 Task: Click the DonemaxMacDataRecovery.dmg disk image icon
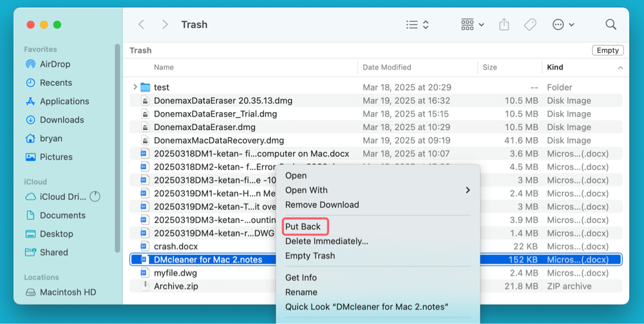(x=144, y=140)
